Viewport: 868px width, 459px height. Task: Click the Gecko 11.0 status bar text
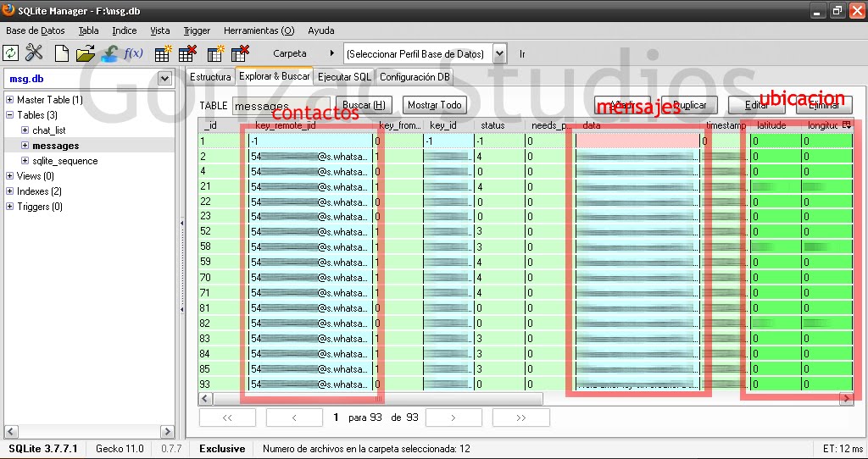click(120, 449)
